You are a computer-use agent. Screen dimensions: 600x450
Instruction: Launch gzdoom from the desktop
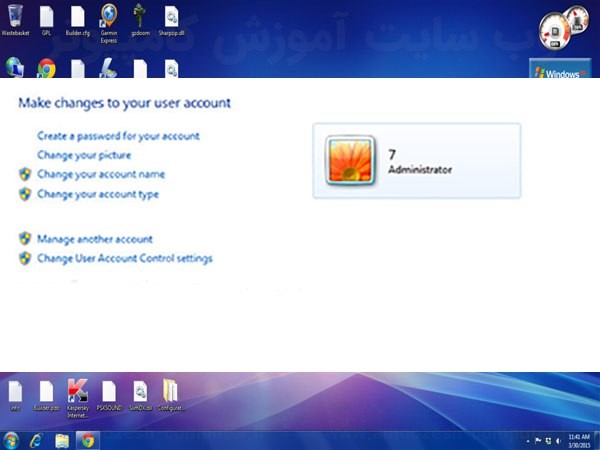pyautogui.click(x=139, y=17)
